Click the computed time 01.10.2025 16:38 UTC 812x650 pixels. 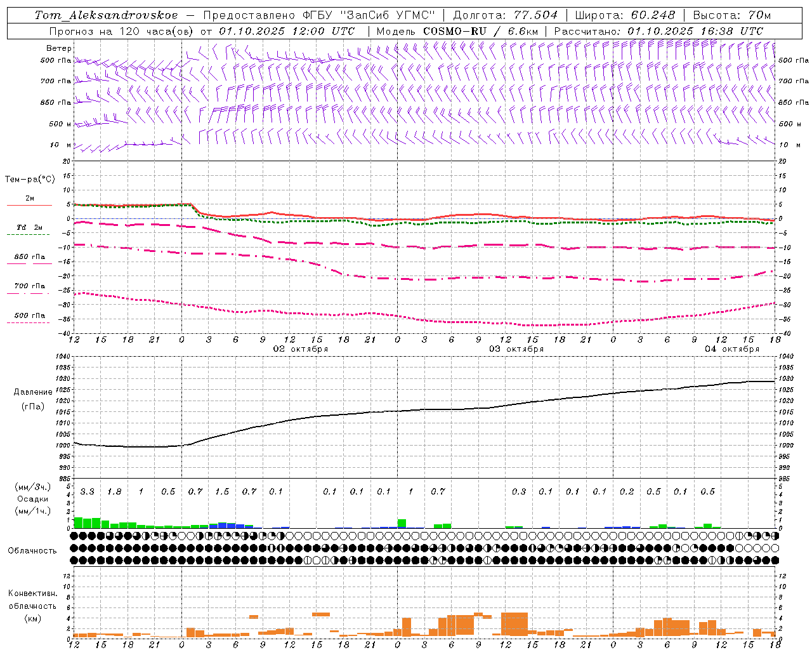tap(695, 30)
